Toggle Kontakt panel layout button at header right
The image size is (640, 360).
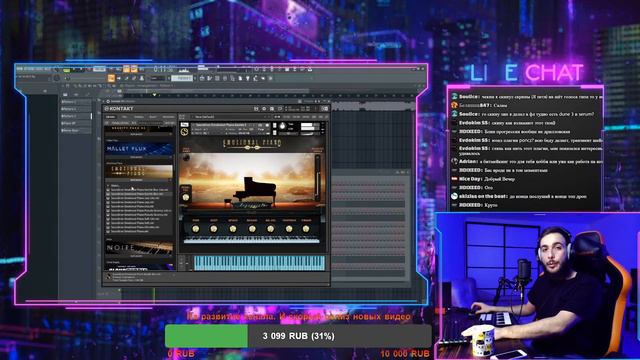point(324,109)
